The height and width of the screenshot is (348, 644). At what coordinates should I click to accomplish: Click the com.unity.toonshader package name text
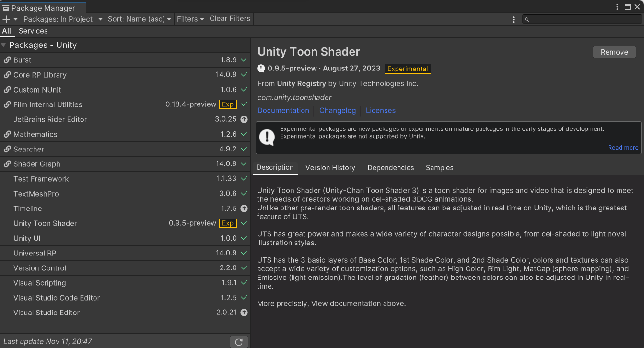pyautogui.click(x=294, y=97)
